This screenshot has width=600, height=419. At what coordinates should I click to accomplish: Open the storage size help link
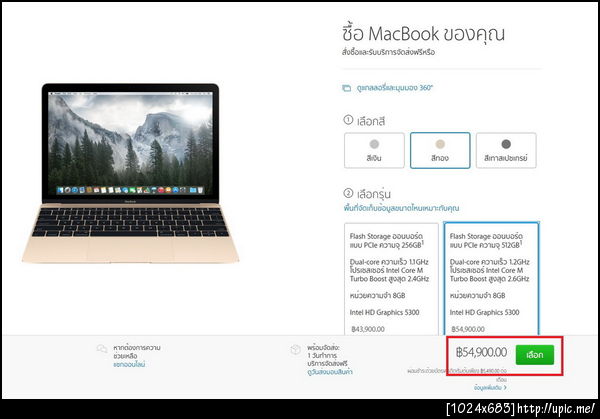tap(401, 208)
